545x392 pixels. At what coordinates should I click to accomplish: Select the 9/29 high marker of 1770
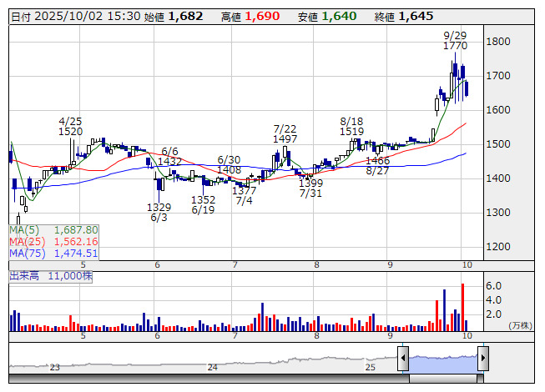click(x=455, y=41)
